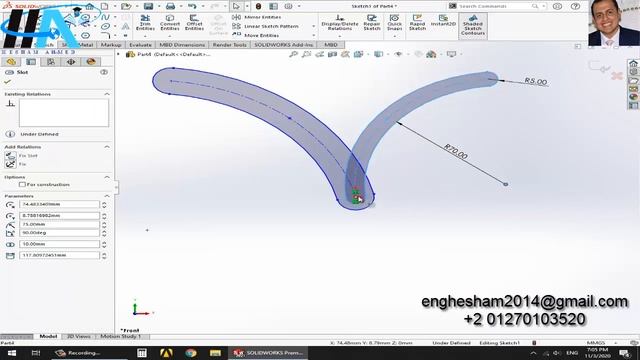Click the Trim Entities tool
640x360 pixels.
pos(145,23)
